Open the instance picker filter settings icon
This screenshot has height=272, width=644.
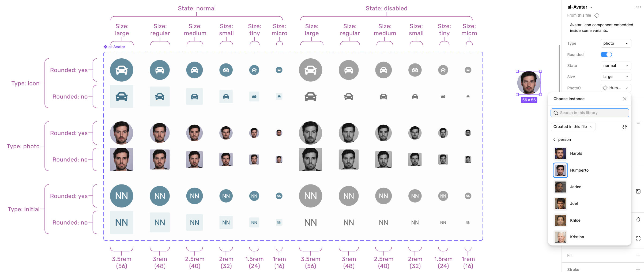(x=624, y=127)
